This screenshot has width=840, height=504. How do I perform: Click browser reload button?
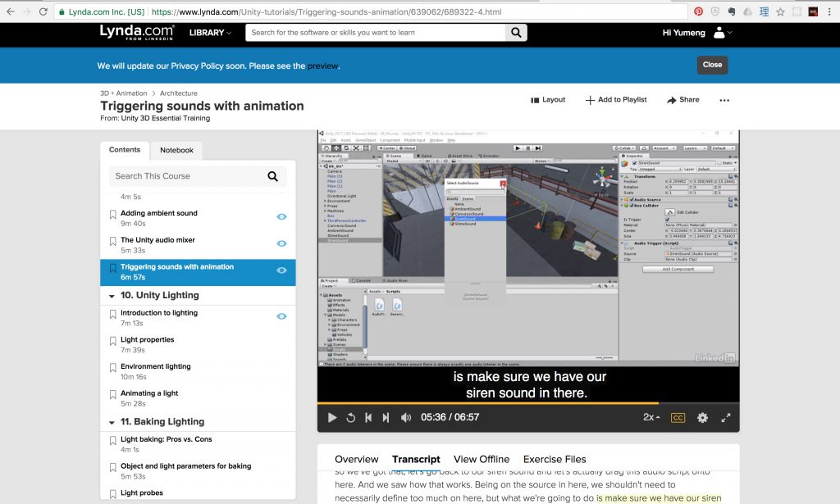coord(43,11)
